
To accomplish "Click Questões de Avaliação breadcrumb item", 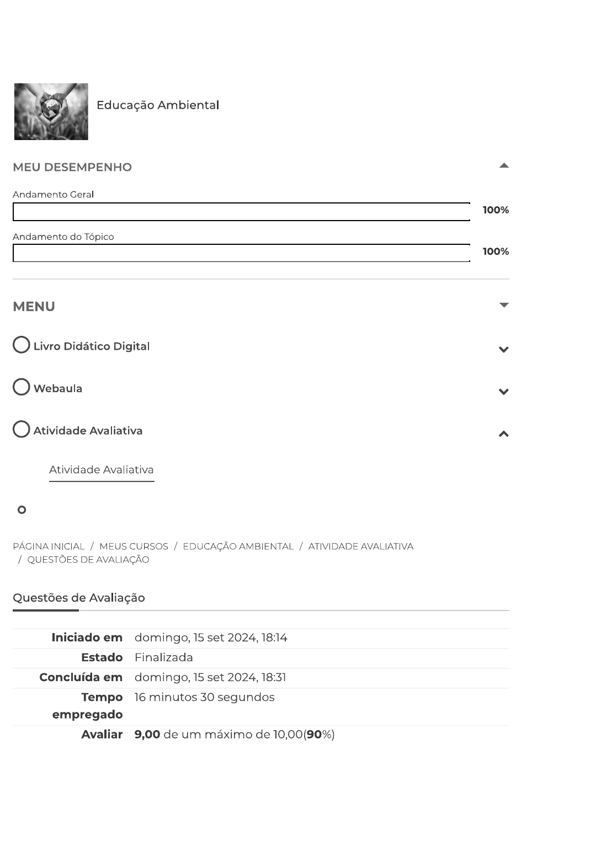I will [88, 560].
